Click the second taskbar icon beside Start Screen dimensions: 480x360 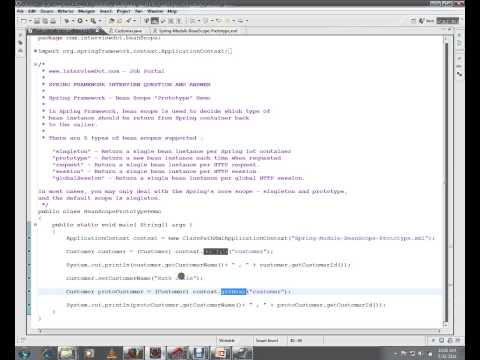pyautogui.click(x=46, y=353)
